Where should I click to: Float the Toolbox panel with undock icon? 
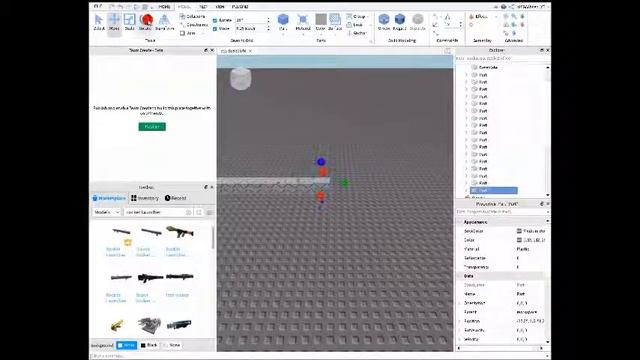click(x=206, y=187)
